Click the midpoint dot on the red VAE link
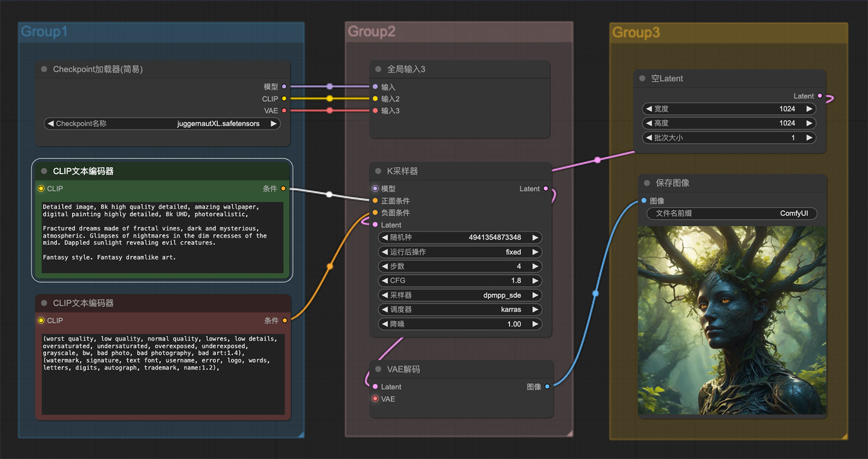Viewport: 868px width, 459px height. pyautogui.click(x=330, y=111)
